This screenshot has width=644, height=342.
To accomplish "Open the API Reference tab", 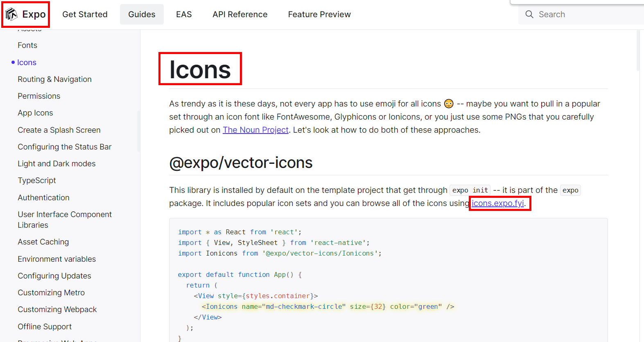I will (240, 14).
